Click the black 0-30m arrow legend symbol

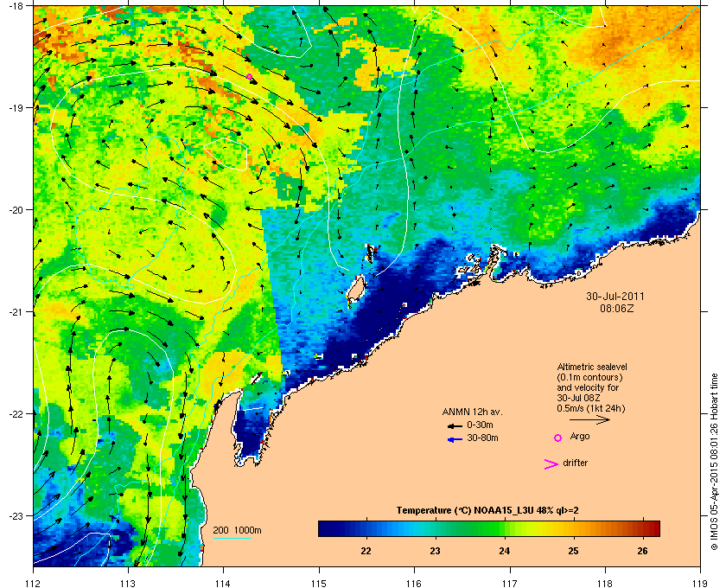pyautogui.click(x=455, y=425)
